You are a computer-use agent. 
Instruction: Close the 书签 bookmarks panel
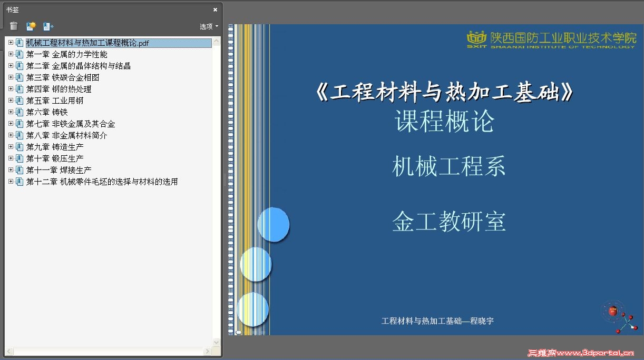pyautogui.click(x=215, y=9)
